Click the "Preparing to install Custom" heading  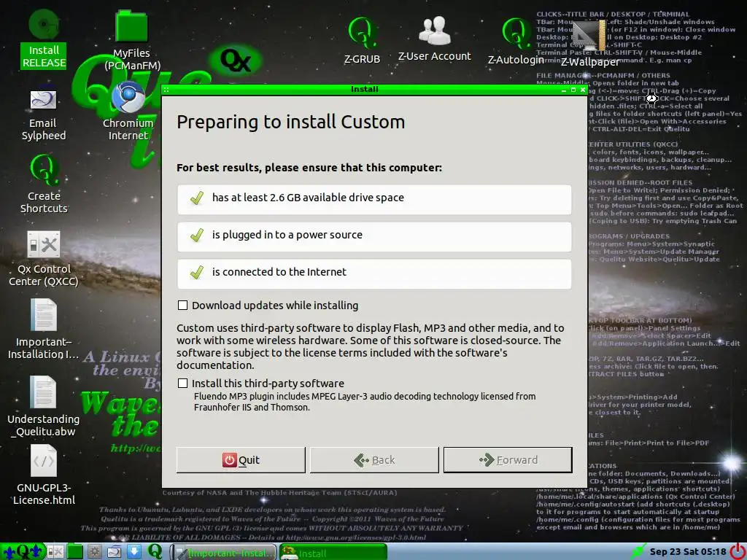point(290,122)
